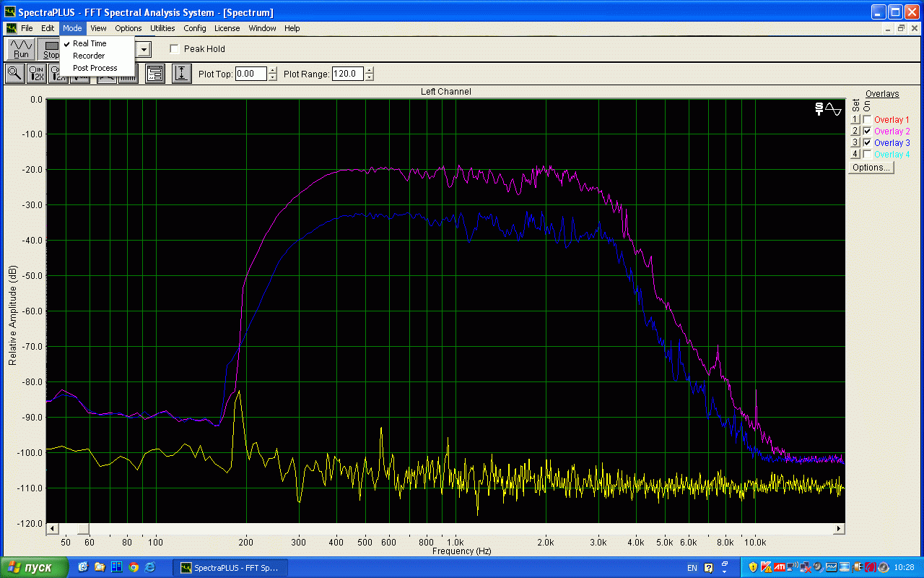Increase Plot Range with up arrow

coord(370,70)
